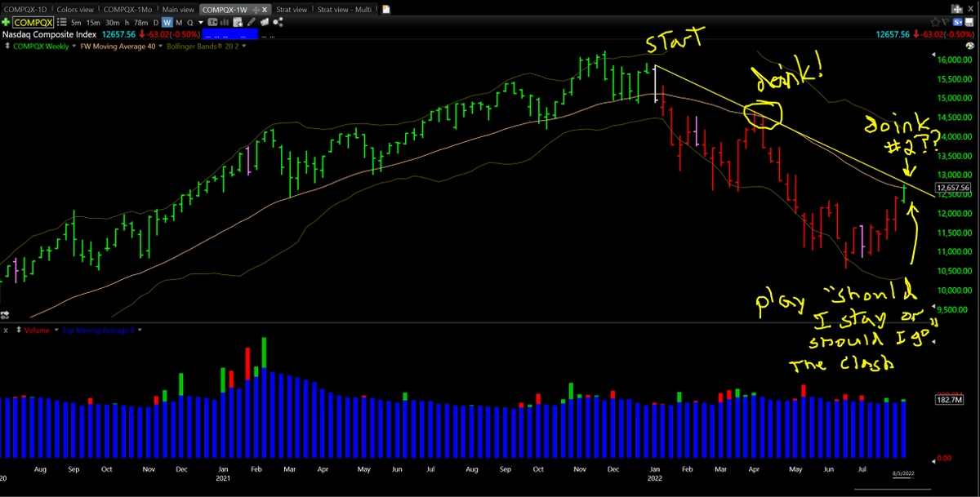This screenshot has width=980, height=497.
Task: Expand the Exp Moving Average 8 dropdown
Action: click(140, 331)
